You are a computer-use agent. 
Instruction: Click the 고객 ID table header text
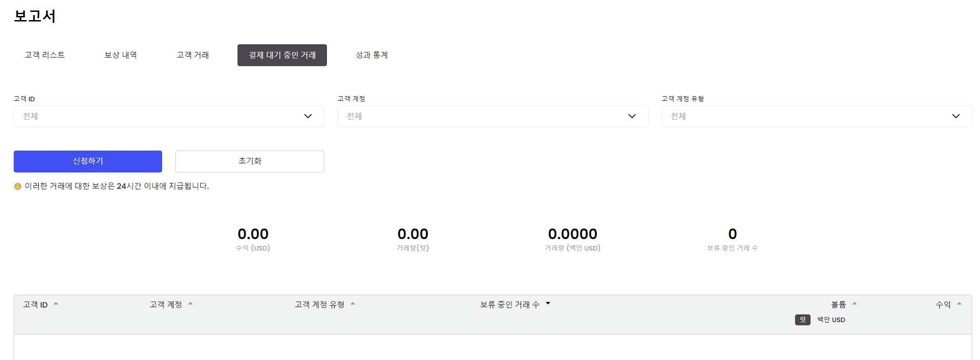pos(35,305)
